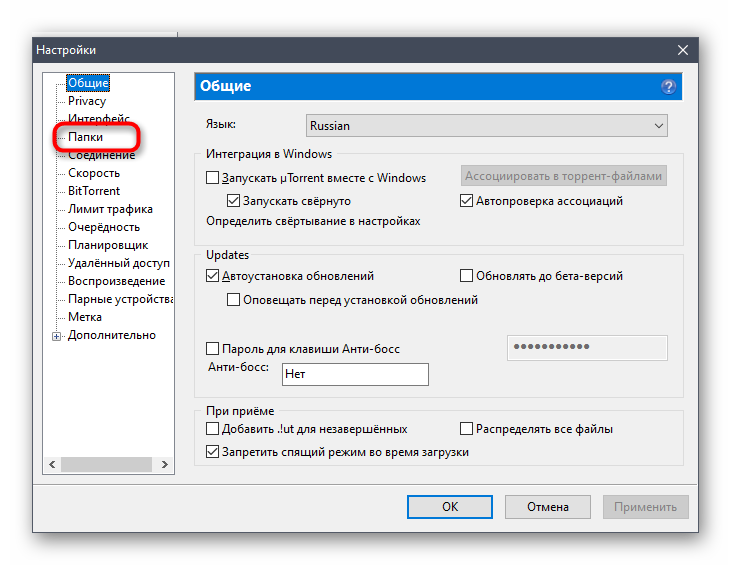Click the Применить button
Image resolution: width=731 pixels, height=565 pixels.
click(x=645, y=507)
